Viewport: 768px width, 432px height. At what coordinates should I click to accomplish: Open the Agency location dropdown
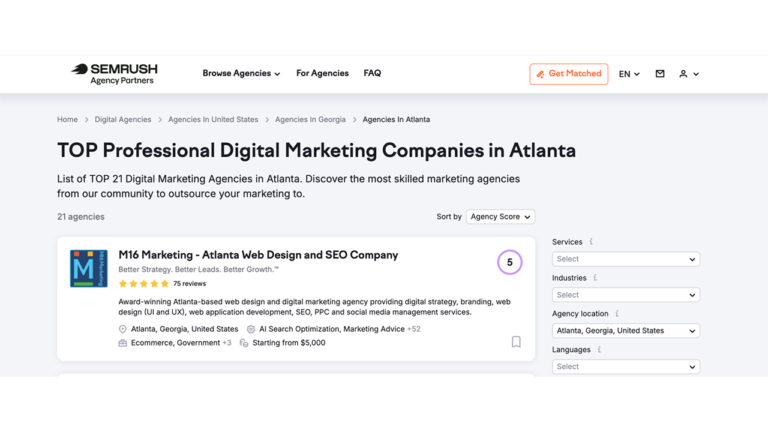pyautogui.click(x=625, y=331)
